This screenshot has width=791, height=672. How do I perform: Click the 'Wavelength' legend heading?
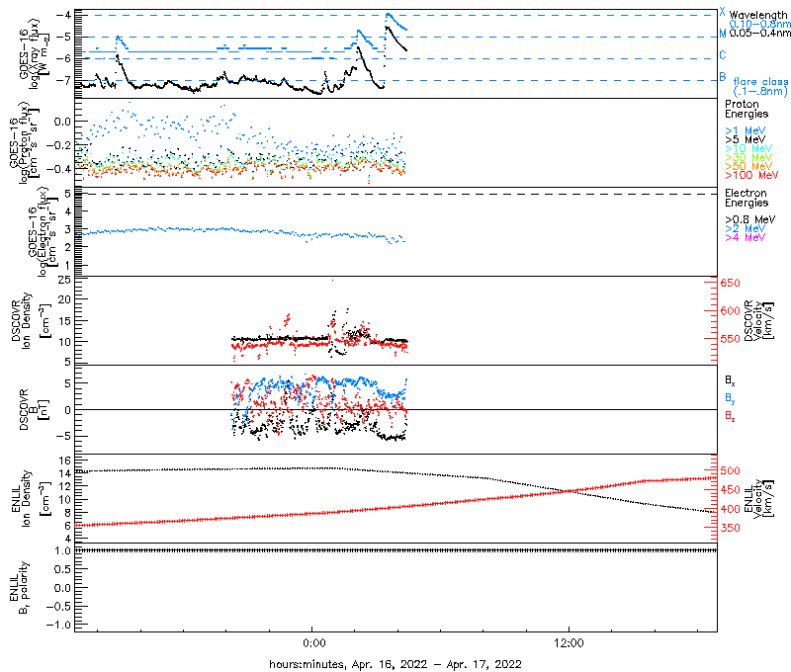pos(757,15)
